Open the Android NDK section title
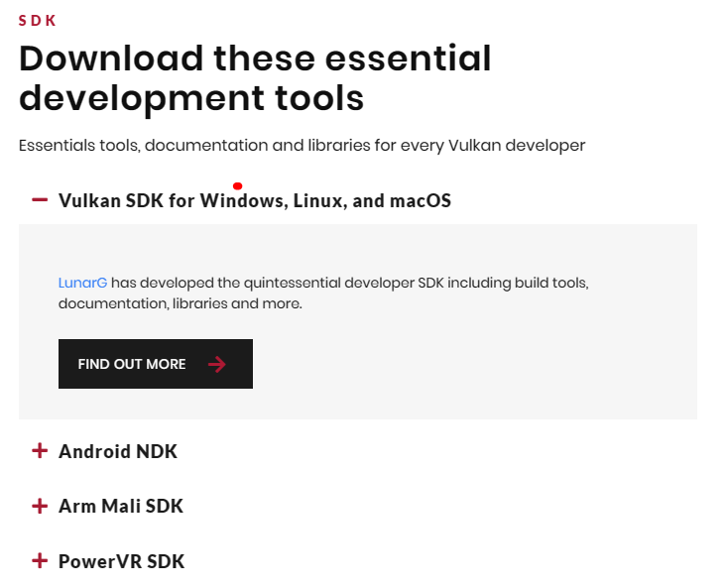This screenshot has width=726, height=588. [x=118, y=451]
